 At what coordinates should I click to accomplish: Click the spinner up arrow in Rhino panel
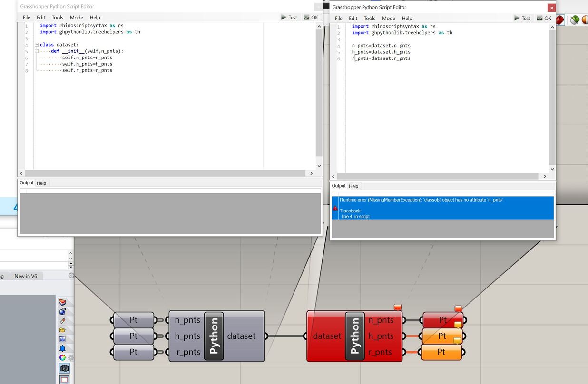pyautogui.click(x=71, y=263)
